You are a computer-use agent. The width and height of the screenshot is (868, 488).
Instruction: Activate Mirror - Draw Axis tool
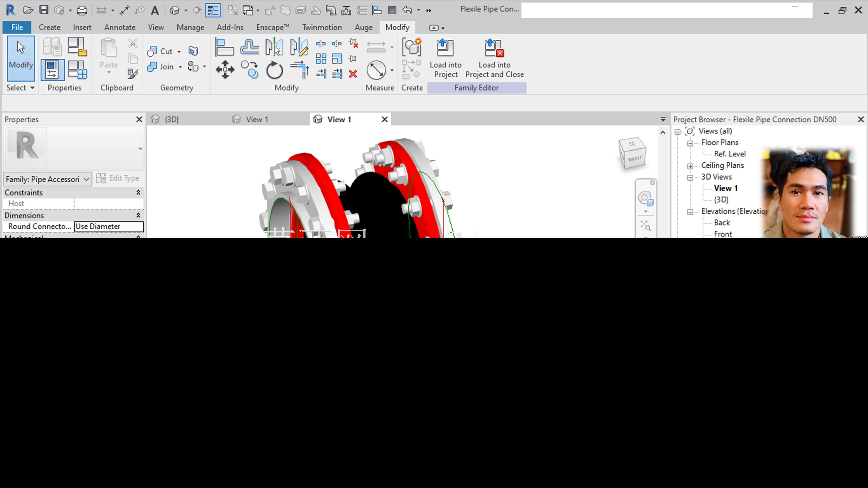(x=299, y=47)
